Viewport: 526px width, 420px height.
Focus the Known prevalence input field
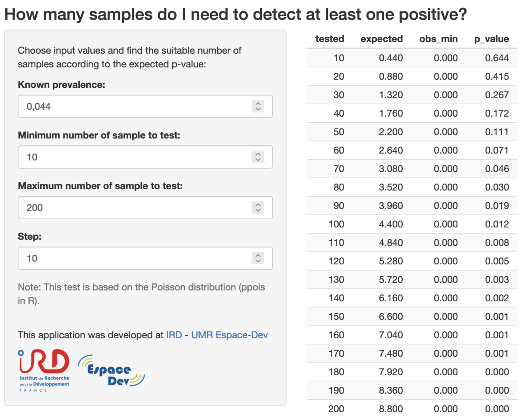[x=145, y=106]
